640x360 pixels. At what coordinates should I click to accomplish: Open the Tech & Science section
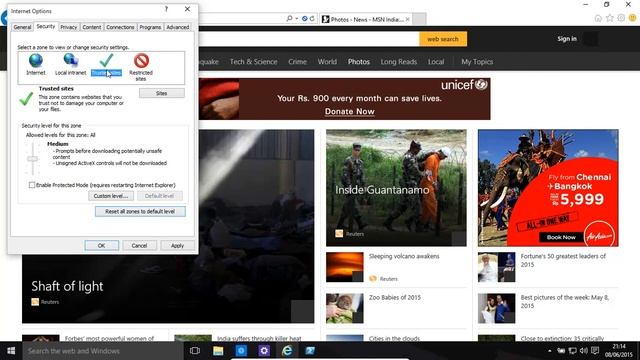pos(253,62)
